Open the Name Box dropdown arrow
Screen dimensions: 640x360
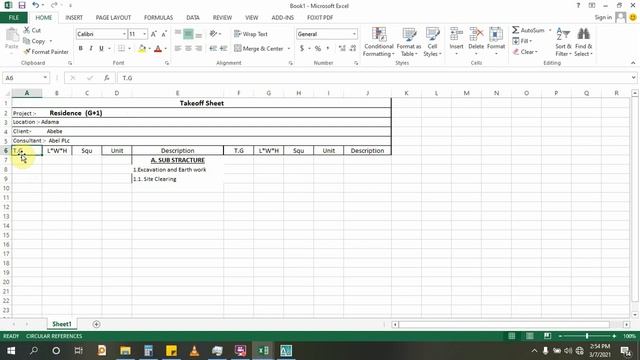45,78
